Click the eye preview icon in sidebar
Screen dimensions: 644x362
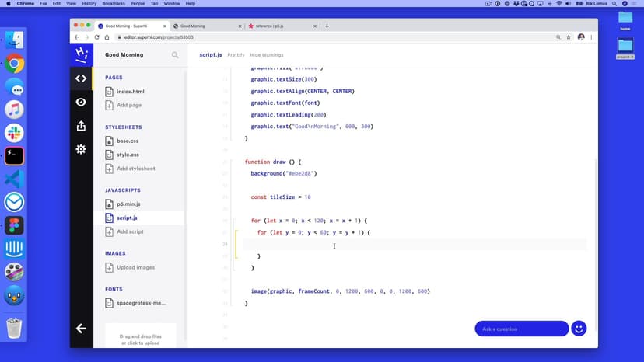click(x=81, y=102)
